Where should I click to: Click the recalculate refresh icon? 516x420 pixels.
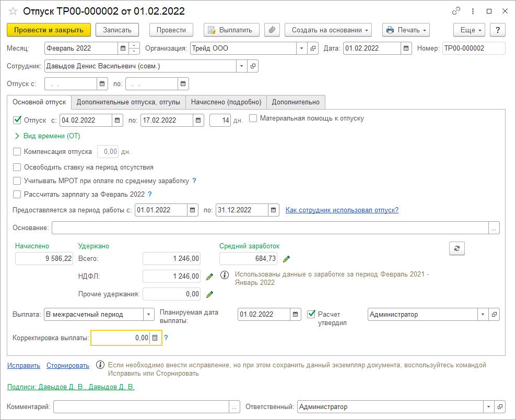pos(456,249)
